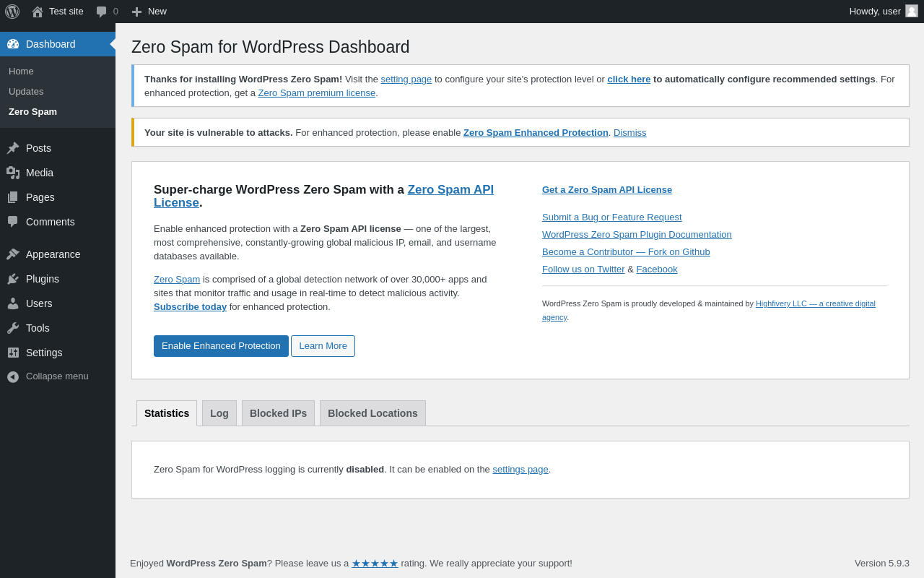Image resolution: width=924 pixels, height=578 pixels.
Task: Click the 'click here' auto-configure link
Action: click(x=629, y=79)
